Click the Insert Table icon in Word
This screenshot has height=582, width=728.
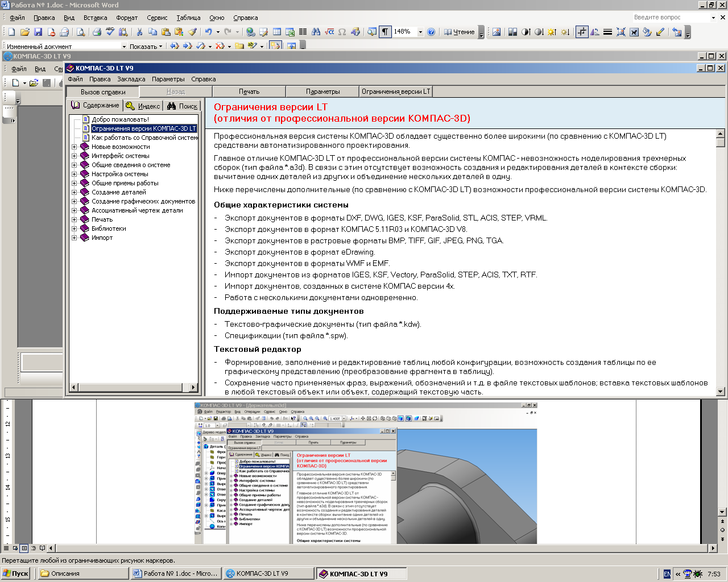[277, 32]
